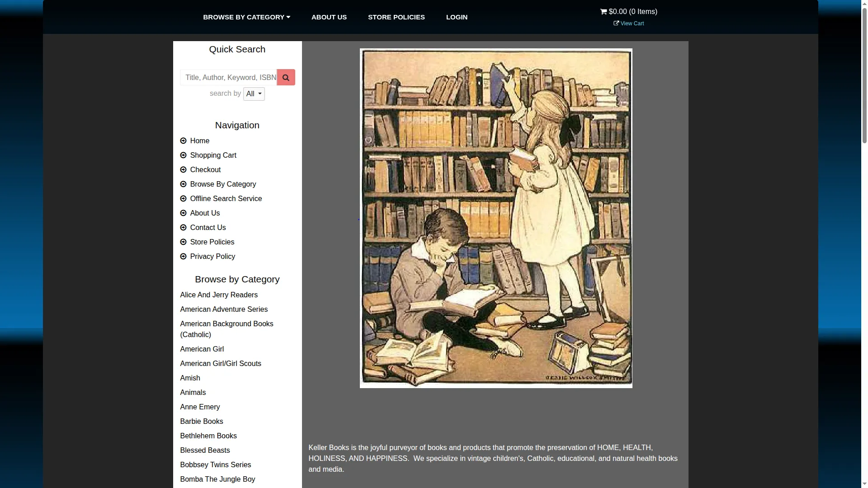Browse the Barbie Books category
The height and width of the screenshot is (488, 868).
(x=202, y=422)
